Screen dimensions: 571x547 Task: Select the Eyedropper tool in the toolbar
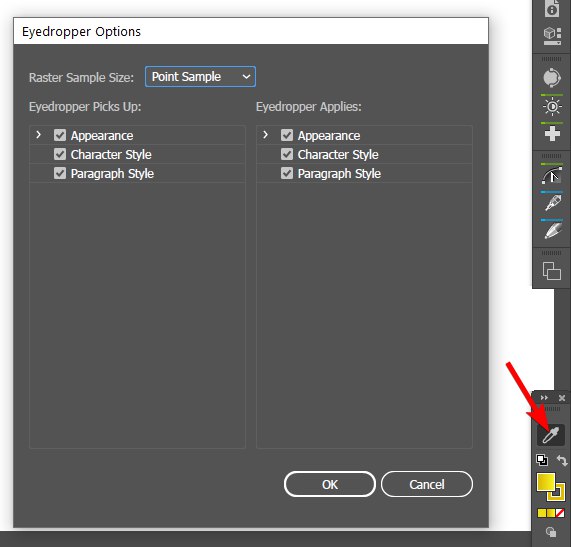point(551,435)
